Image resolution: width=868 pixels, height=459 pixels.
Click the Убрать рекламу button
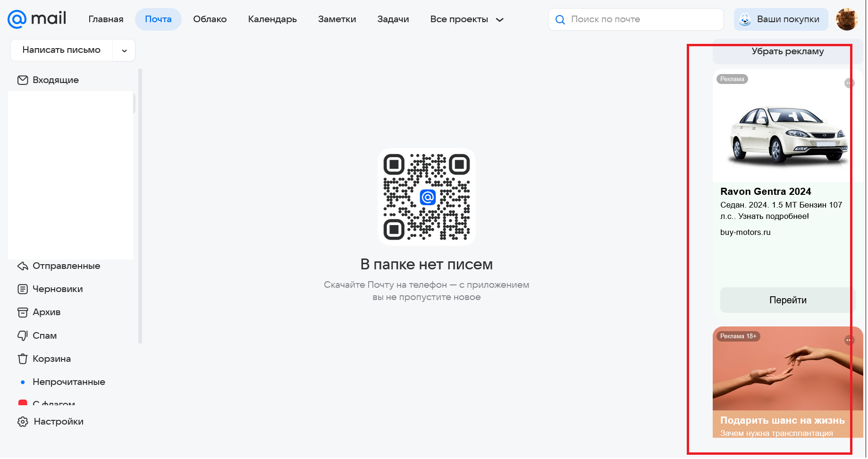787,52
